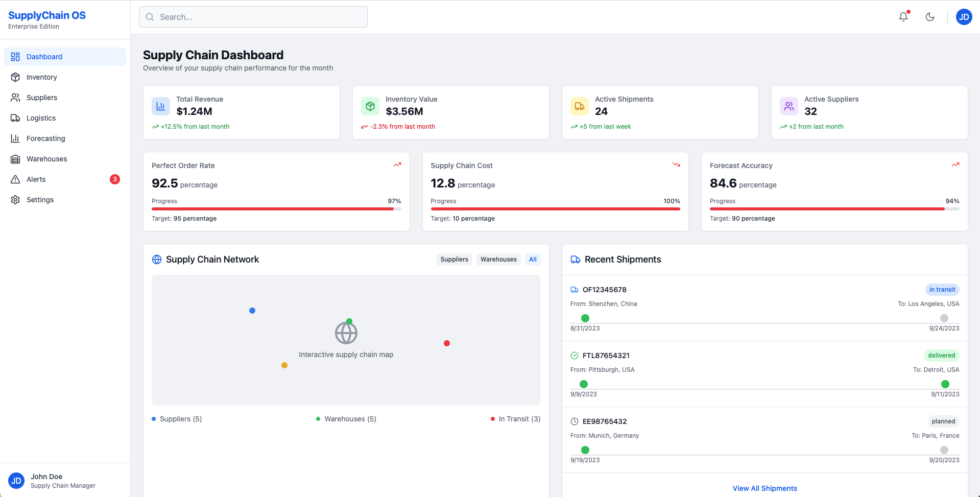Screen dimensions: 980x497
Task: Click the Active Shipments truck icon
Action: click(580, 106)
